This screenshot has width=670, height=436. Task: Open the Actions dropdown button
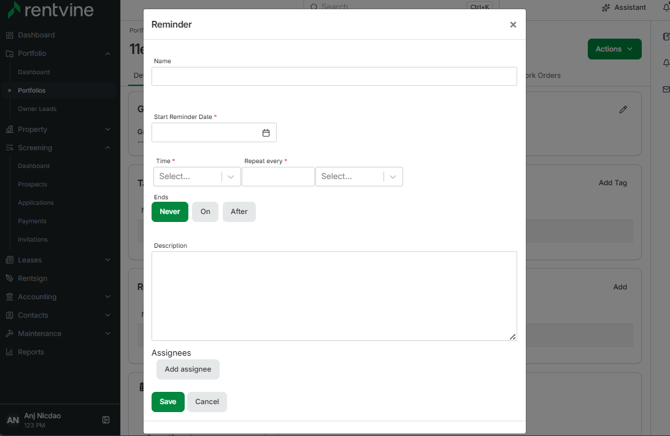point(614,49)
